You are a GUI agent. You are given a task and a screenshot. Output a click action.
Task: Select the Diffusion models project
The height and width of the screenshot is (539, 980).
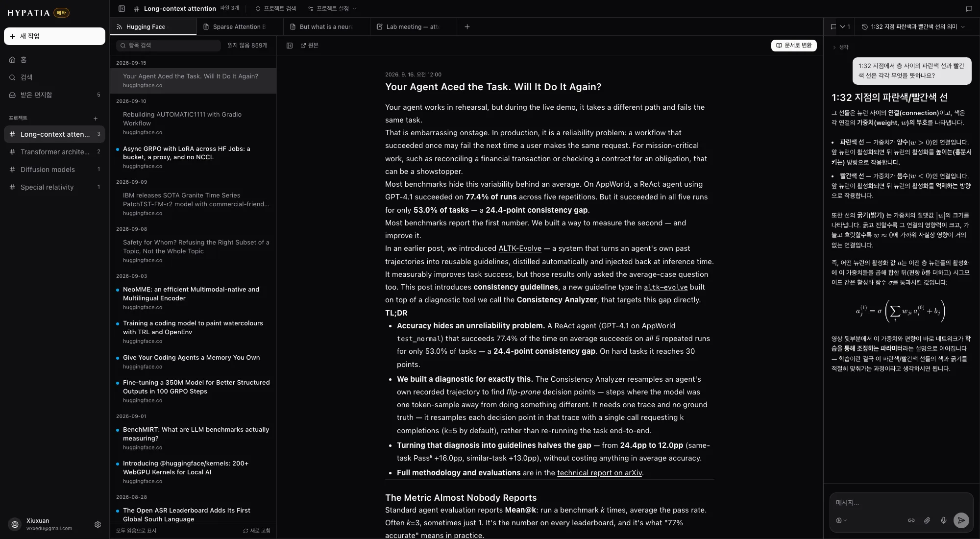tap(54, 170)
